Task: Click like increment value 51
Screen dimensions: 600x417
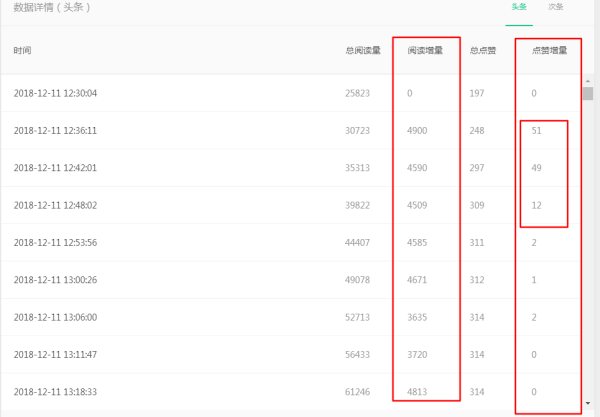Action: (x=536, y=131)
